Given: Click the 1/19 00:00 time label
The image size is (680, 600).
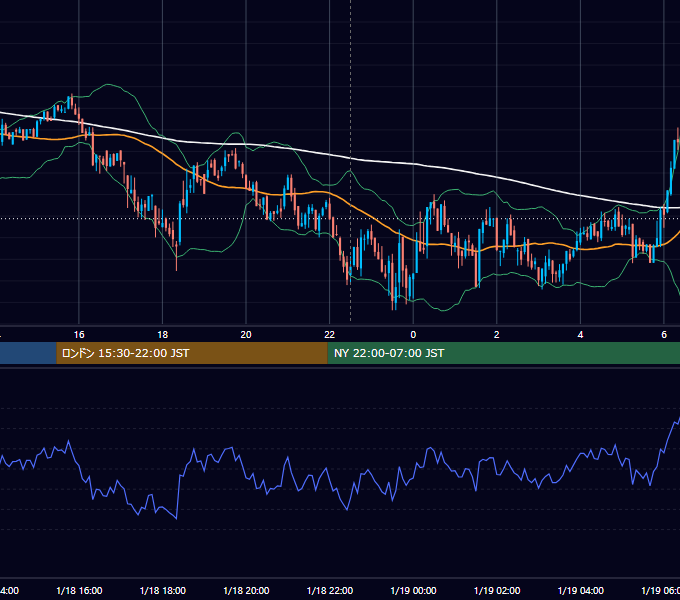Looking at the screenshot, I should (413, 590).
